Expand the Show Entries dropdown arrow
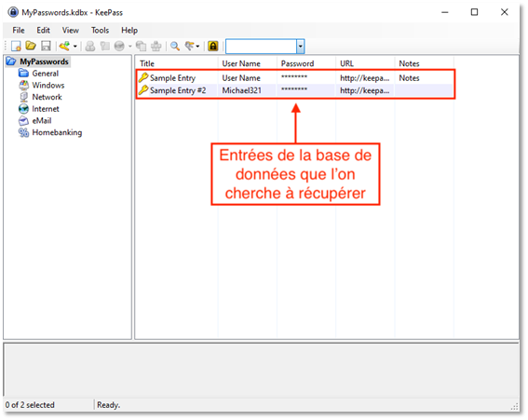Screen dimensions: 528x420 (x=197, y=47)
